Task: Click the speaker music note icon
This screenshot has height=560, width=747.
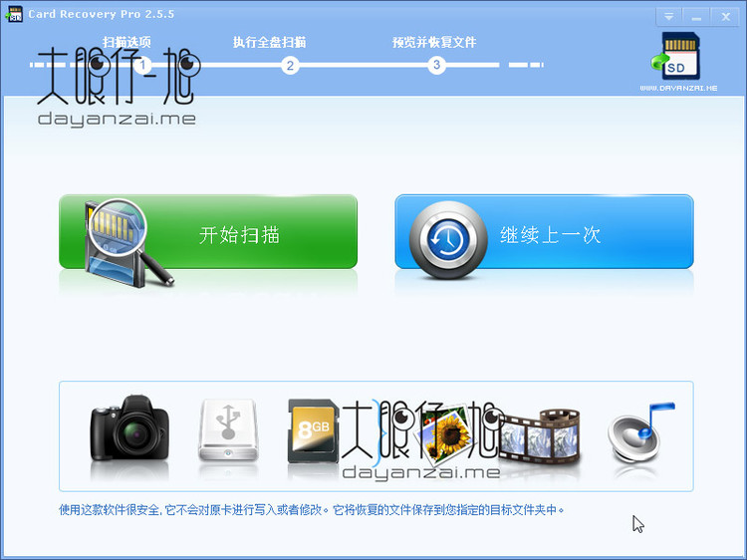Action: click(x=639, y=432)
